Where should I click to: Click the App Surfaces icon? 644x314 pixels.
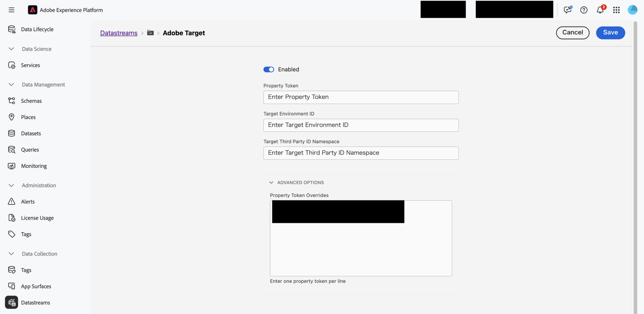click(x=12, y=286)
